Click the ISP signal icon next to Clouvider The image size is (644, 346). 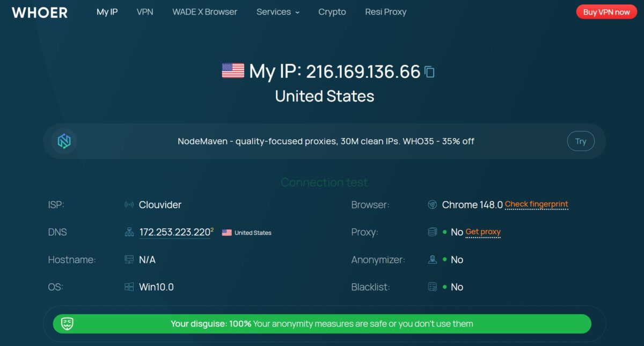click(x=129, y=205)
